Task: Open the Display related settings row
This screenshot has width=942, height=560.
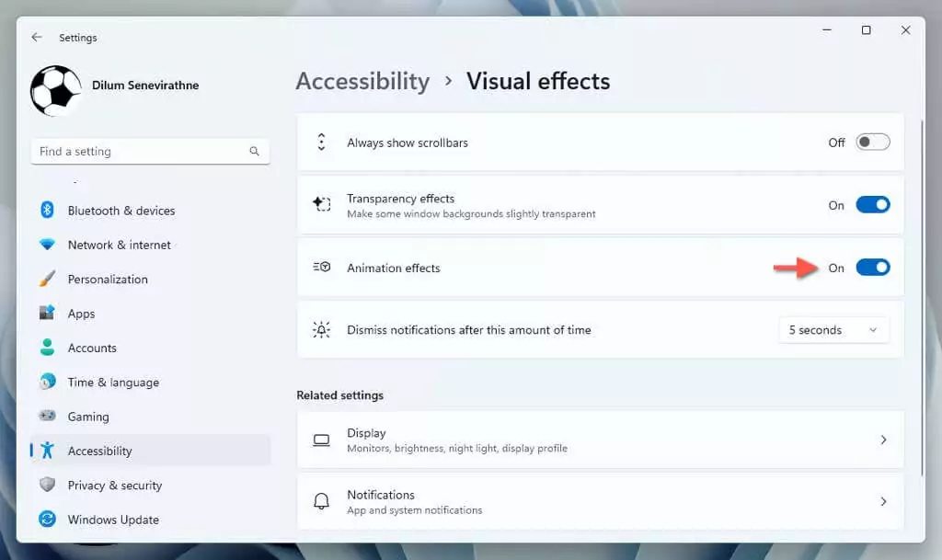Action: pyautogui.click(x=600, y=440)
